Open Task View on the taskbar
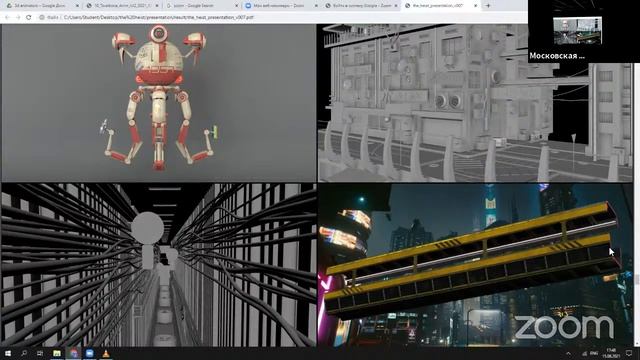 click(x=40, y=353)
